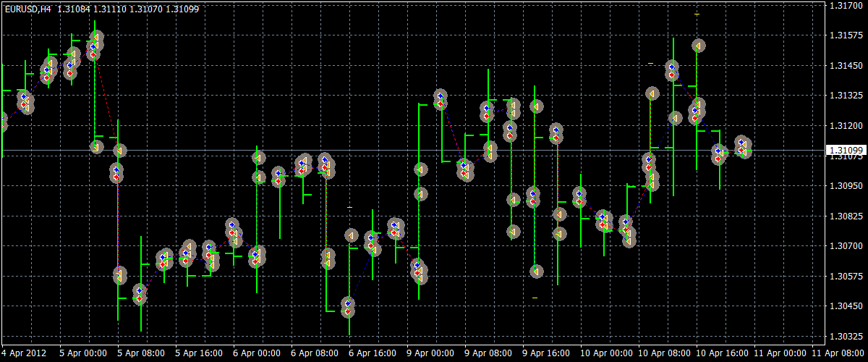Select the small dash mark near the 1.31700 level

(x=697, y=14)
